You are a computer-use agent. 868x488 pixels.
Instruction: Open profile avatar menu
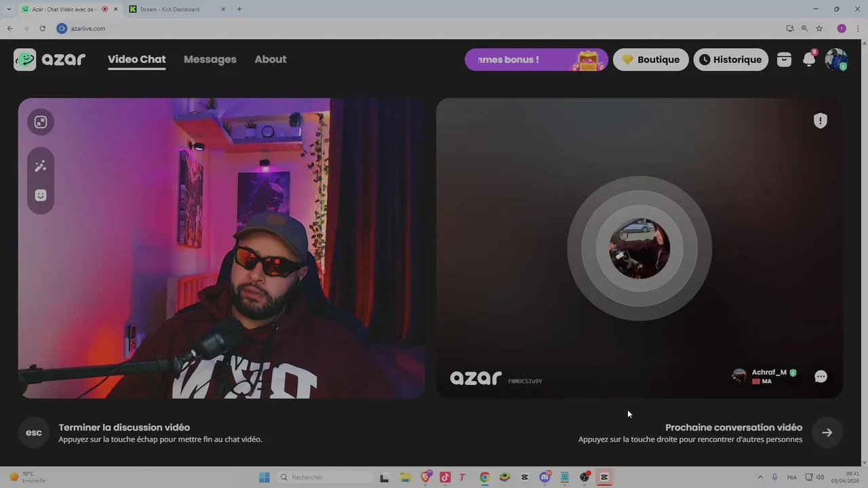pos(836,60)
